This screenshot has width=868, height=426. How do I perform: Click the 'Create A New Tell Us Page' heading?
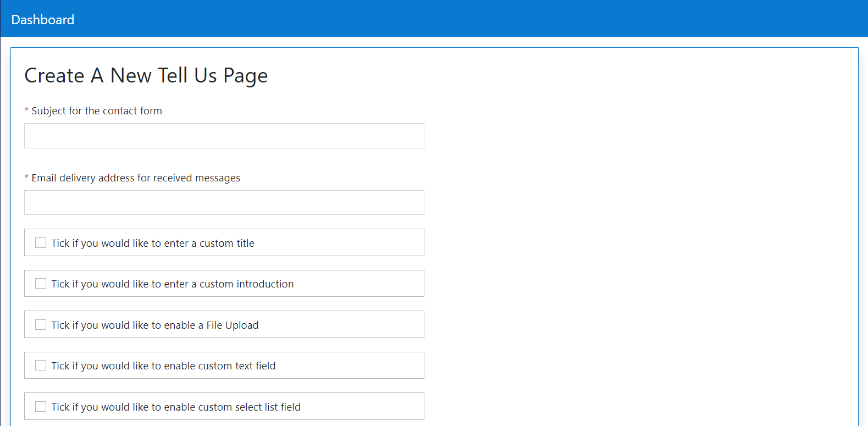[x=146, y=76]
